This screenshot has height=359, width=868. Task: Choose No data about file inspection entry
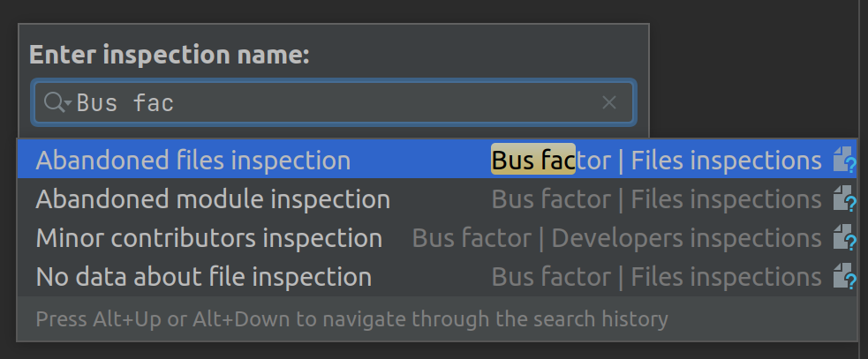click(203, 277)
